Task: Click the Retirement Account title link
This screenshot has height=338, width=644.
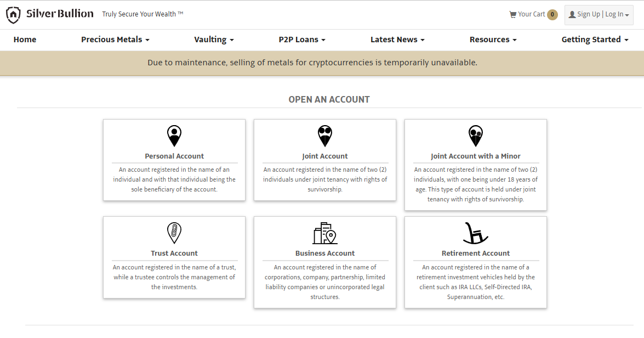Action: pyautogui.click(x=476, y=253)
